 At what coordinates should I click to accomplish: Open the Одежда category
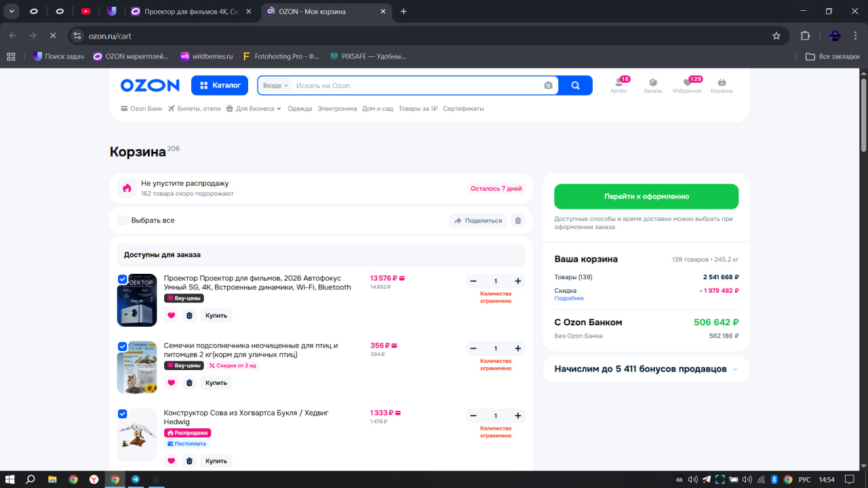coord(300,108)
